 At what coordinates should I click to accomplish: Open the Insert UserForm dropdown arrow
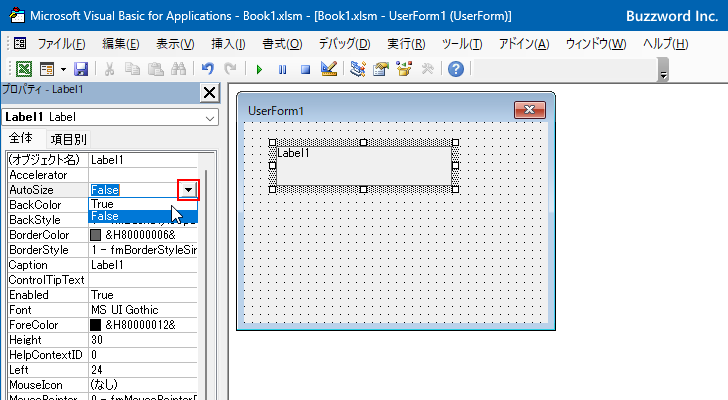(x=63, y=69)
